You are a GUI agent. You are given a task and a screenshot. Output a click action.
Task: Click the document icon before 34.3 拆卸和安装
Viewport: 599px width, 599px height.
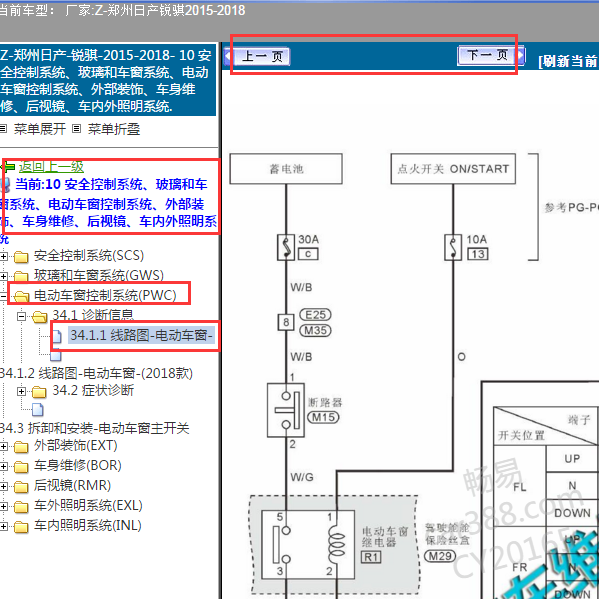click(37, 409)
